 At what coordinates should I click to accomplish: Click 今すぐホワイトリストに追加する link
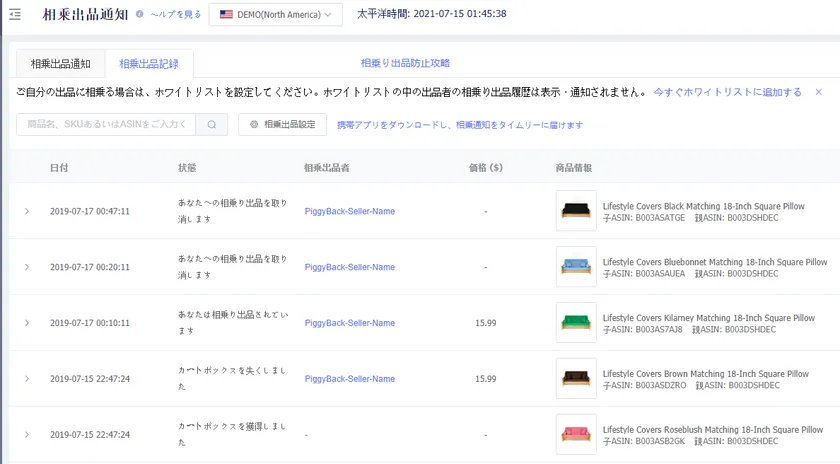click(727, 92)
